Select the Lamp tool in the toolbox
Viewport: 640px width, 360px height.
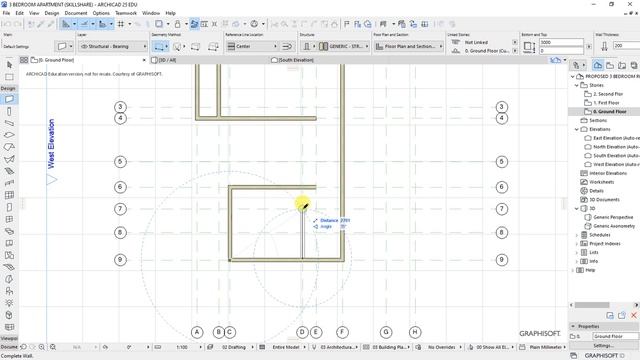[x=9, y=303]
